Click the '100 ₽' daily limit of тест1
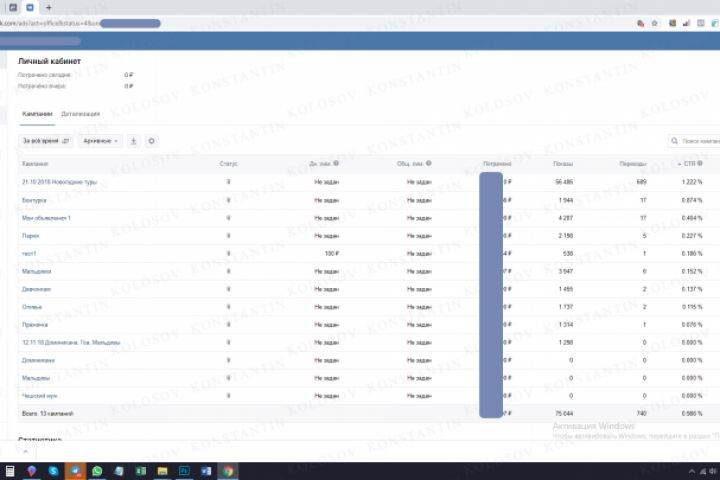The width and height of the screenshot is (720, 480). [332, 254]
